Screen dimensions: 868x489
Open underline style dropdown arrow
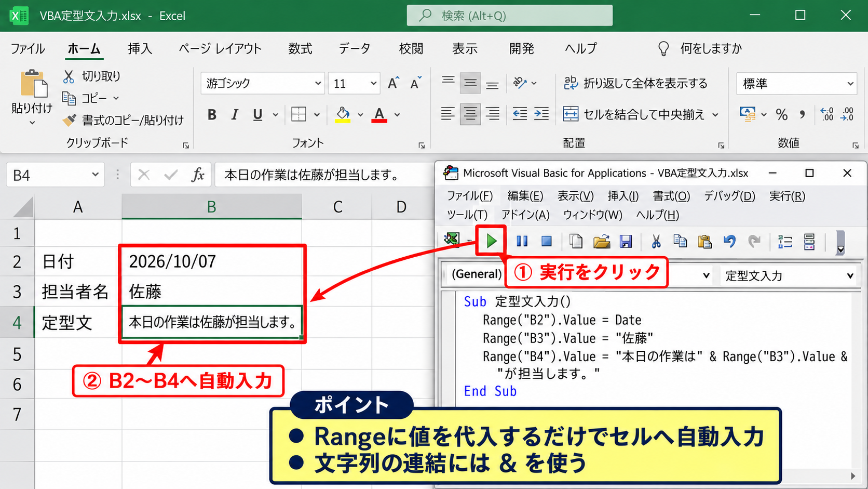point(276,115)
